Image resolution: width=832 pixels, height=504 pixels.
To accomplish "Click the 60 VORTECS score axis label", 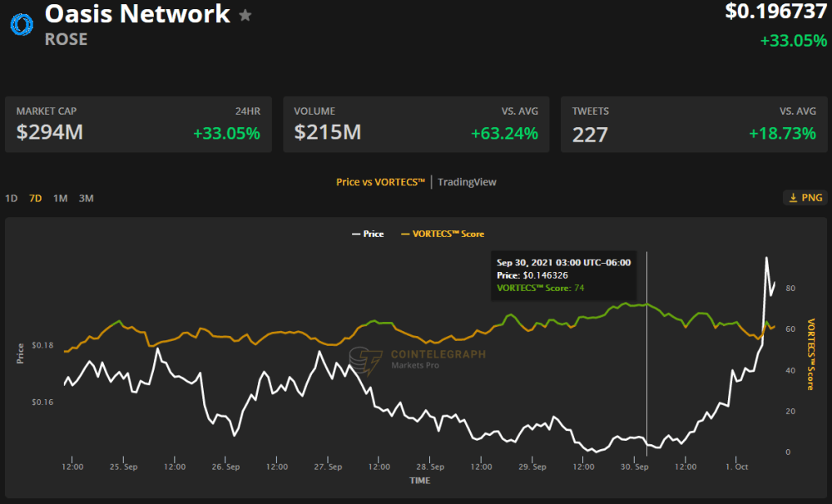I will click(x=790, y=329).
